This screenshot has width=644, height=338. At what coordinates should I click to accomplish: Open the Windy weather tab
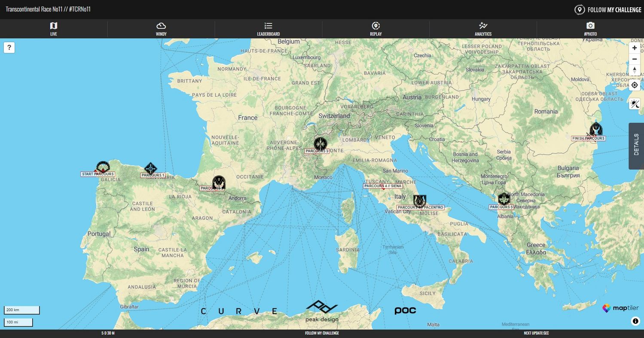coord(161,29)
